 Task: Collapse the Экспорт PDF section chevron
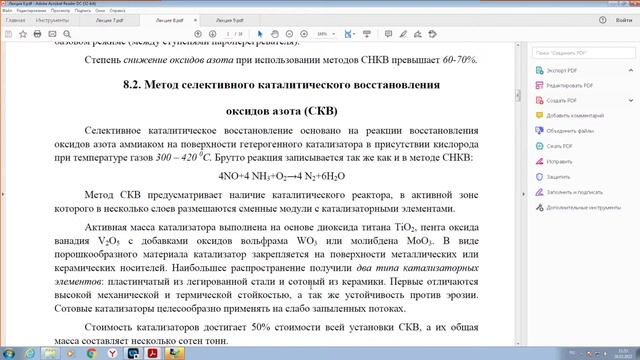(631, 71)
